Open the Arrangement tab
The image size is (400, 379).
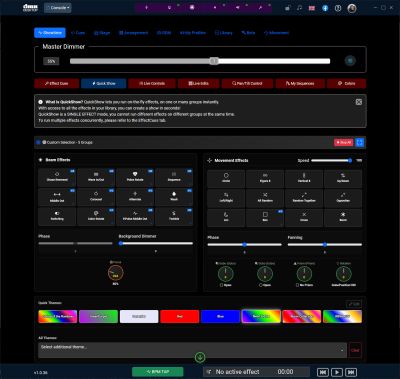point(133,33)
